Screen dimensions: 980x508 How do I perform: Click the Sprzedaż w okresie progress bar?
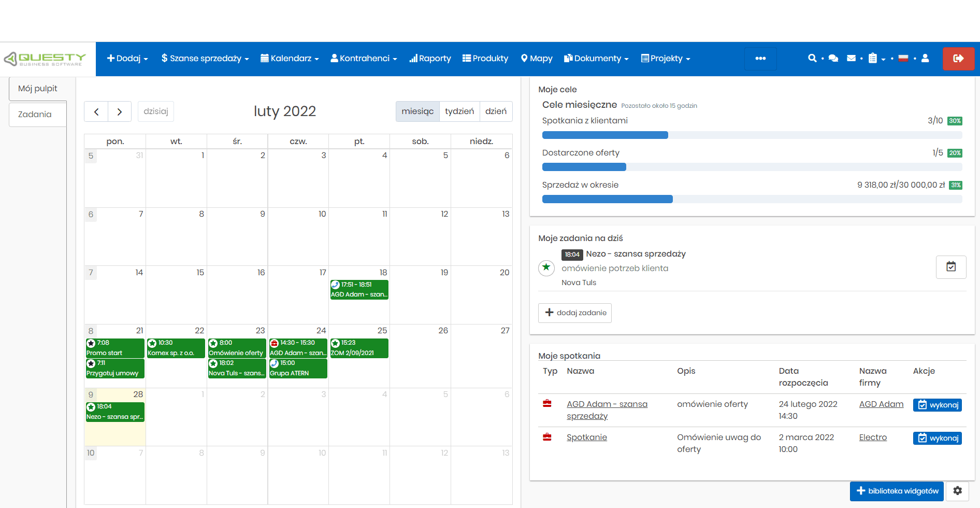[x=752, y=199]
